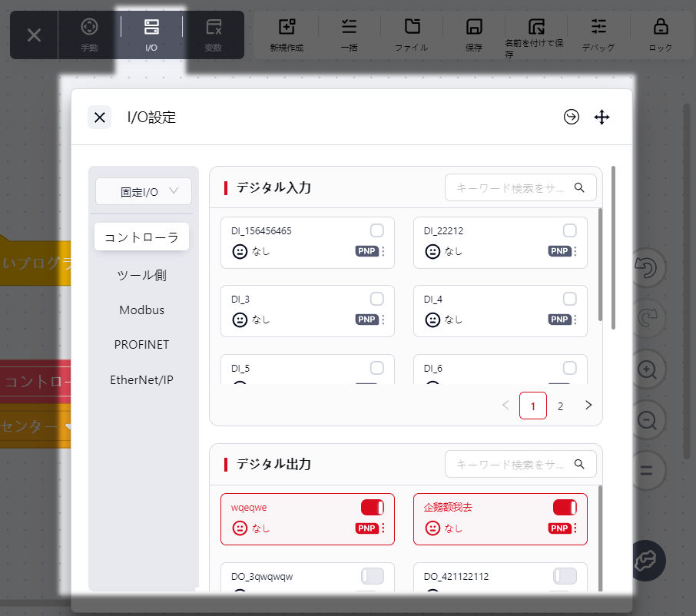Go to next page of デジタル入力
Image resolution: width=696 pixels, height=616 pixels.
point(588,405)
